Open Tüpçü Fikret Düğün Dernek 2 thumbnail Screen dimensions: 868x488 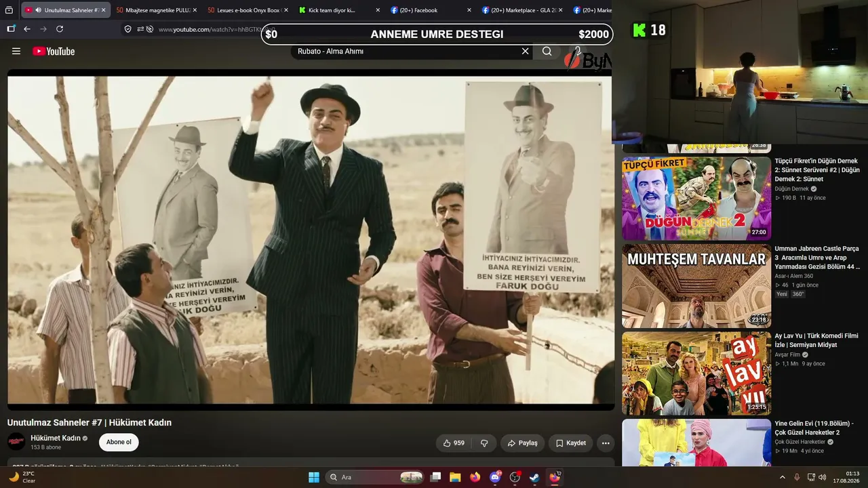pyautogui.click(x=696, y=199)
